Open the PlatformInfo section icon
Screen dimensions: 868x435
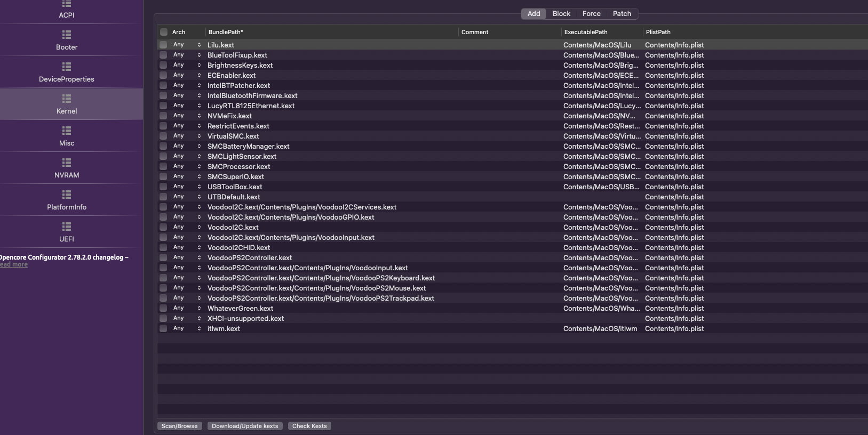click(x=67, y=195)
